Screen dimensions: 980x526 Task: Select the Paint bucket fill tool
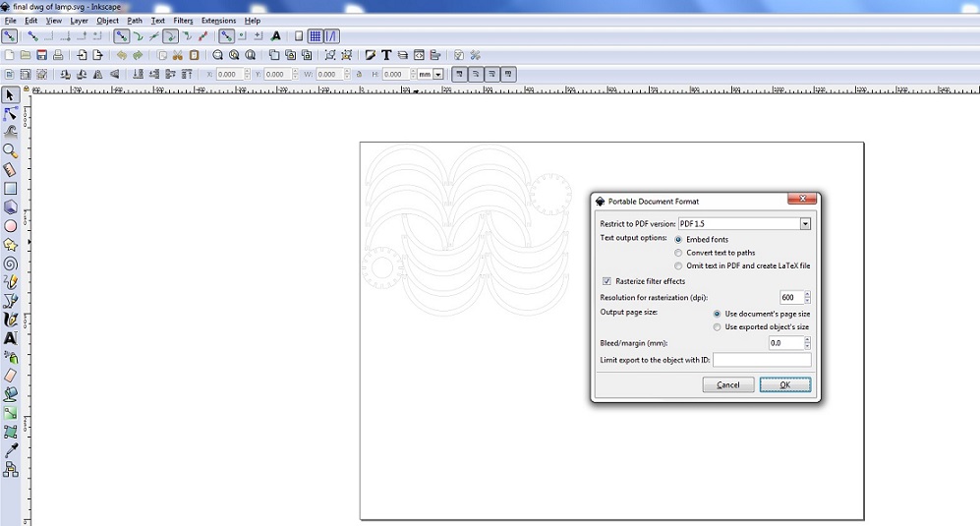click(10, 394)
